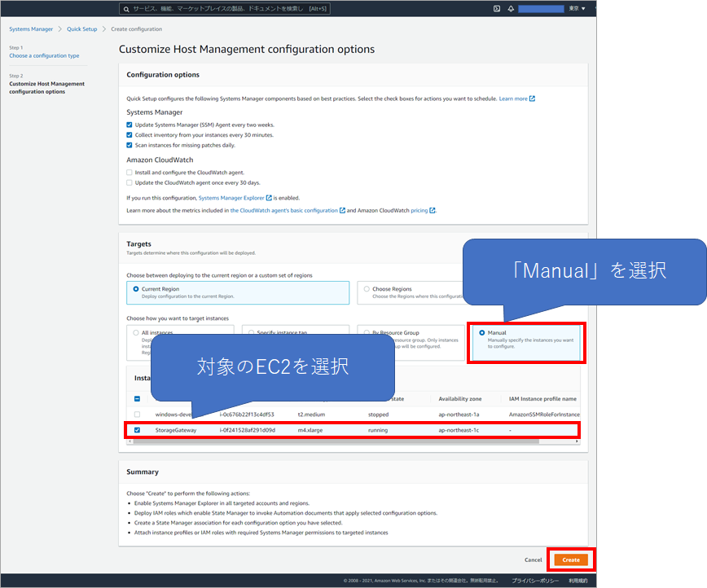Screen dimensions: 707x588
Task: Open Systems Manager Explorer link
Action: click(231, 198)
